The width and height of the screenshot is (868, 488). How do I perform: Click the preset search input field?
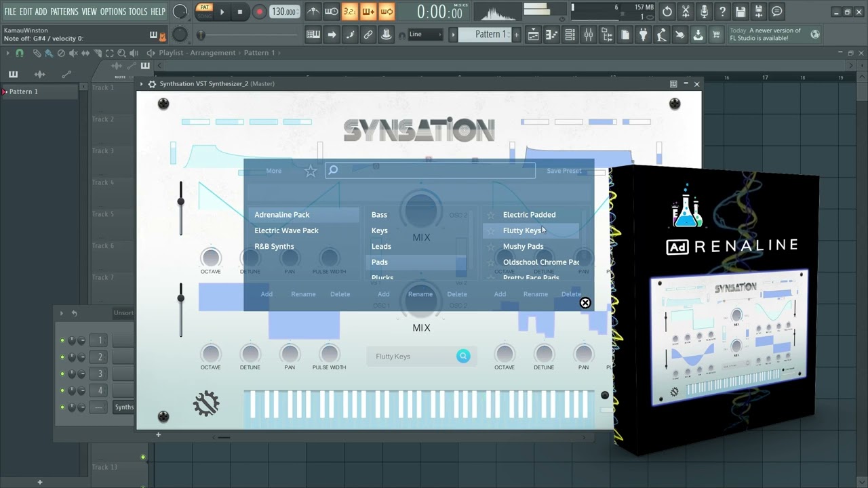(x=430, y=170)
